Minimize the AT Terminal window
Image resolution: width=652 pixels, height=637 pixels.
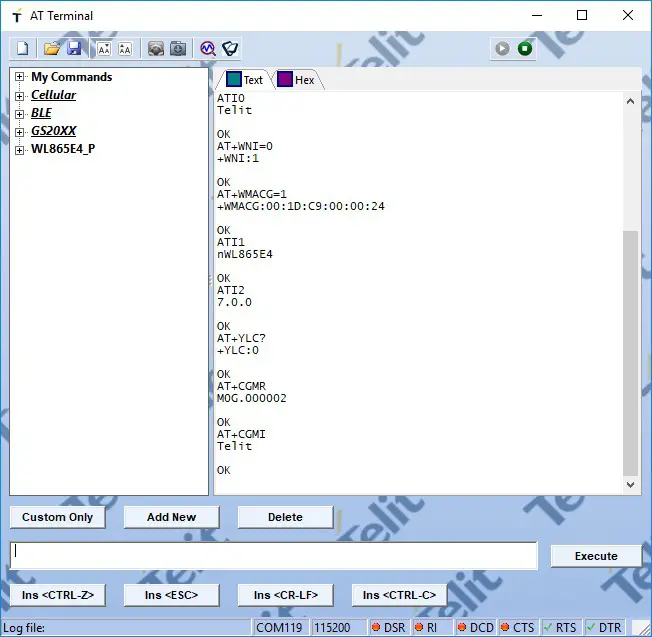point(537,15)
